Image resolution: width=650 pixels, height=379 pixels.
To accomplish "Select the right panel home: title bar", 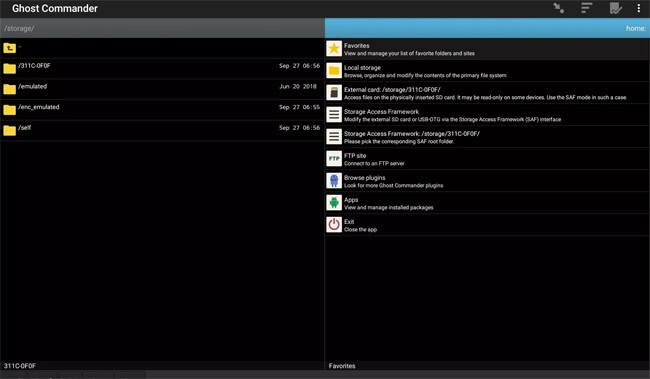I will (x=488, y=28).
